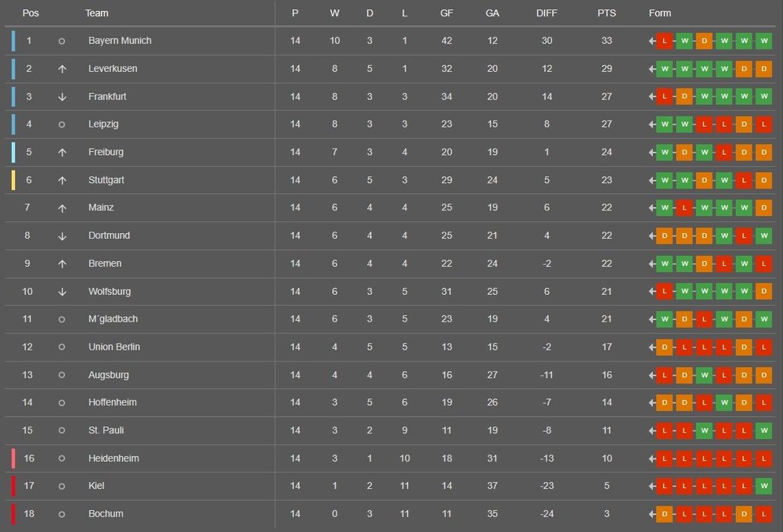
Task: Click Wolfsburg's downward position arrow
Action: click(x=62, y=292)
